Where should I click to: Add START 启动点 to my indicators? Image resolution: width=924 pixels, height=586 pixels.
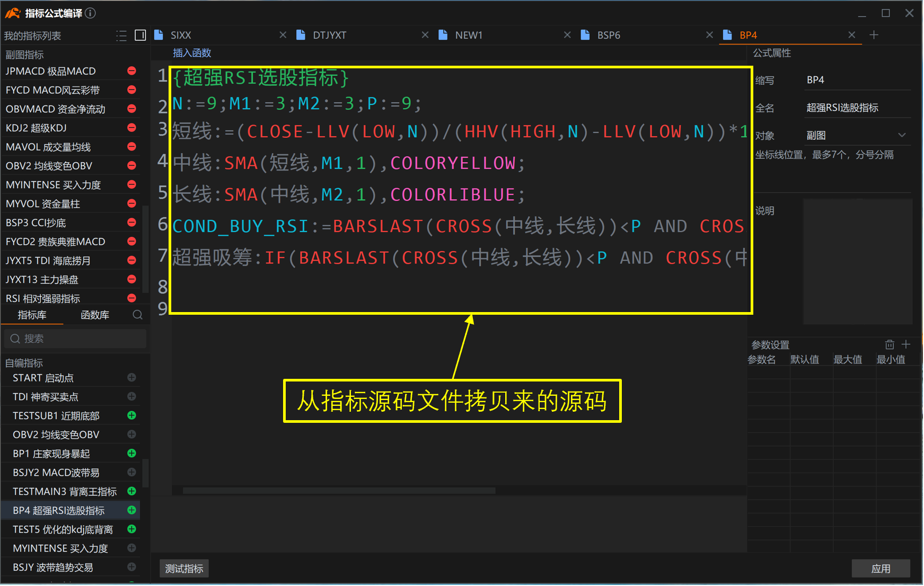click(131, 378)
